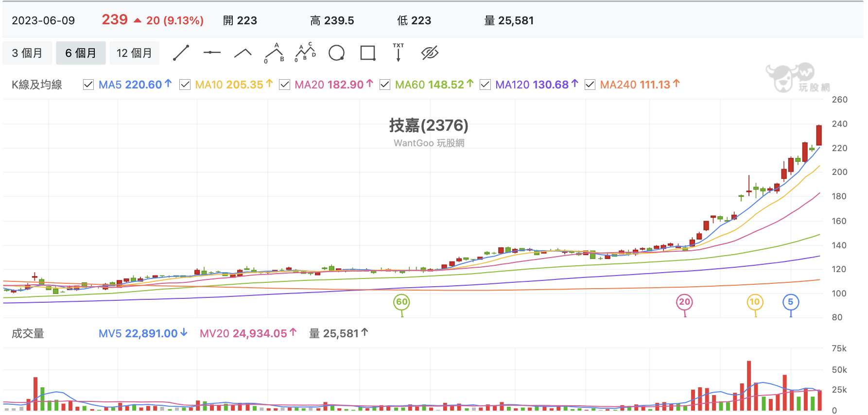868x415 pixels.
Task: Click the date 2023-06-09
Action: [x=43, y=20]
